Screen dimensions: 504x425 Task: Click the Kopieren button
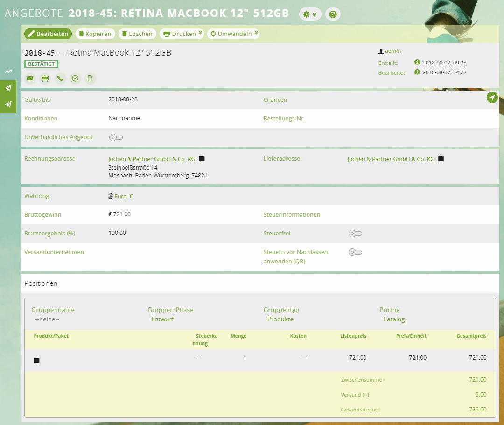95,34
